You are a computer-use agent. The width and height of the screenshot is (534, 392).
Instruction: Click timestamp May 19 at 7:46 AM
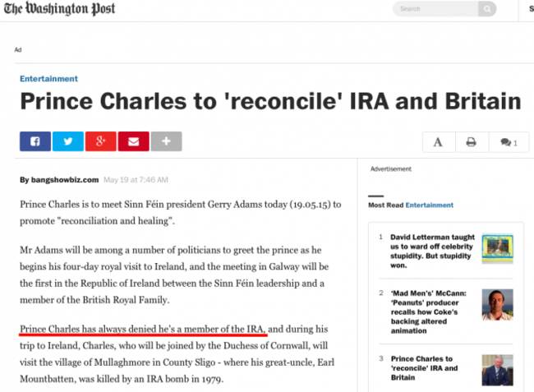(136, 180)
